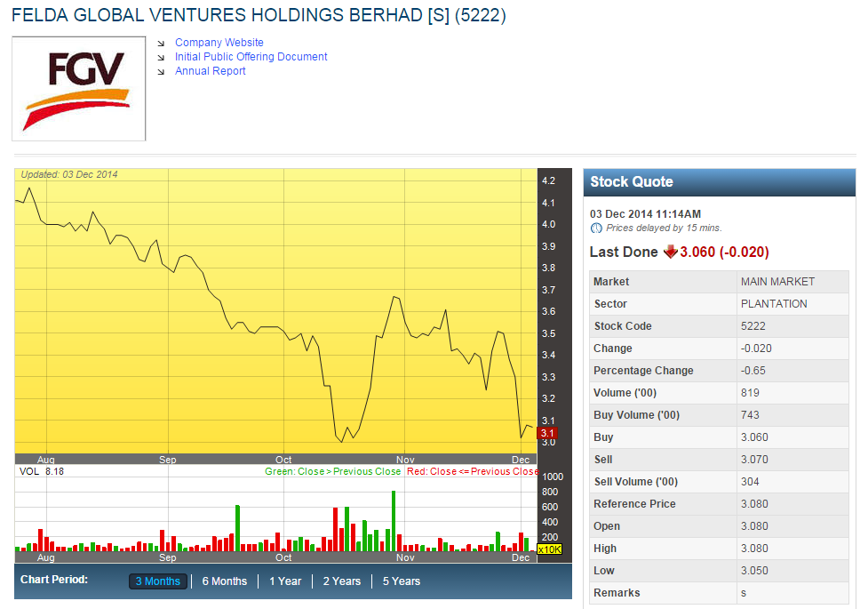The height and width of the screenshot is (609, 868).
Task: Click the 'Prices delayed by 15 mins.' note
Action: (664, 228)
